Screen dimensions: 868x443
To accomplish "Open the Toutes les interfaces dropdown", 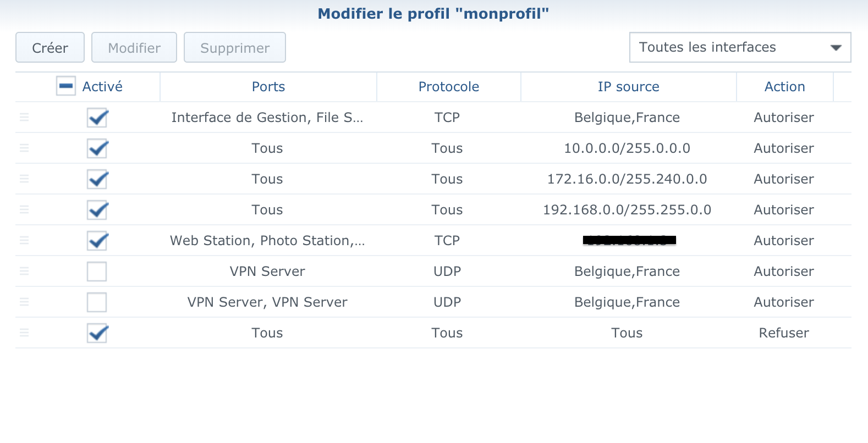I will [740, 47].
